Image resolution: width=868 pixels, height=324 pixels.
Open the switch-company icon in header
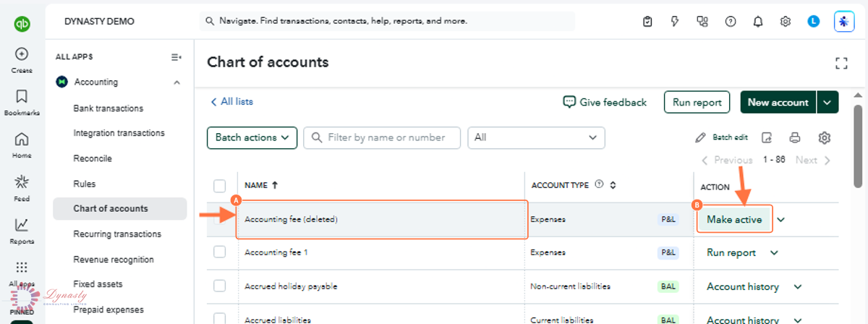pyautogui.click(x=702, y=22)
